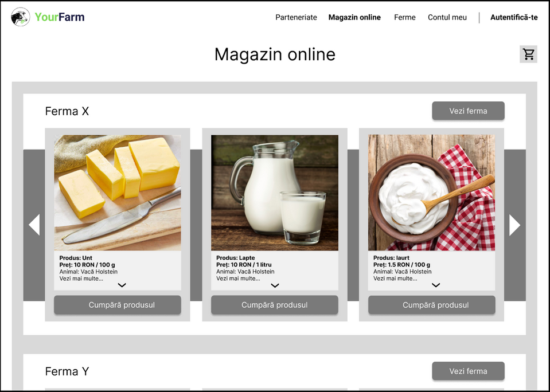Click Vezi mai multe under Lapte
Viewport: 550px width, 392px height.
click(238, 279)
